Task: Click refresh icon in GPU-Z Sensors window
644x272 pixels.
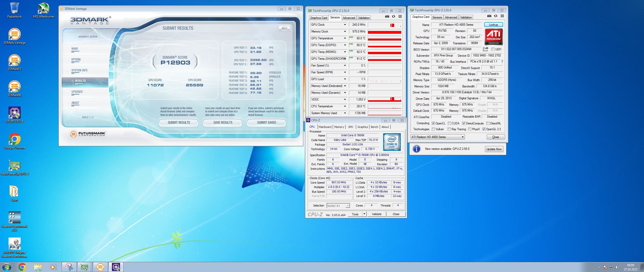Action: [x=394, y=17]
